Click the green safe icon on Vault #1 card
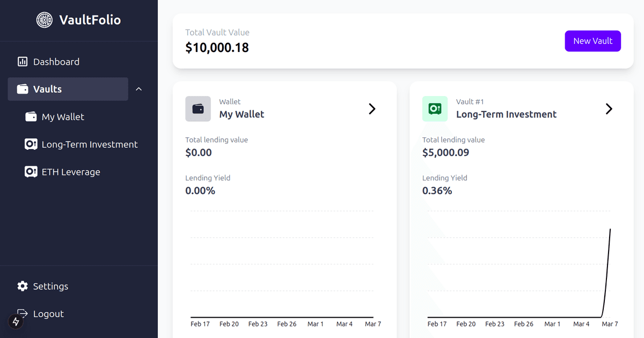Viewport: 644px width, 338px height. click(x=435, y=109)
